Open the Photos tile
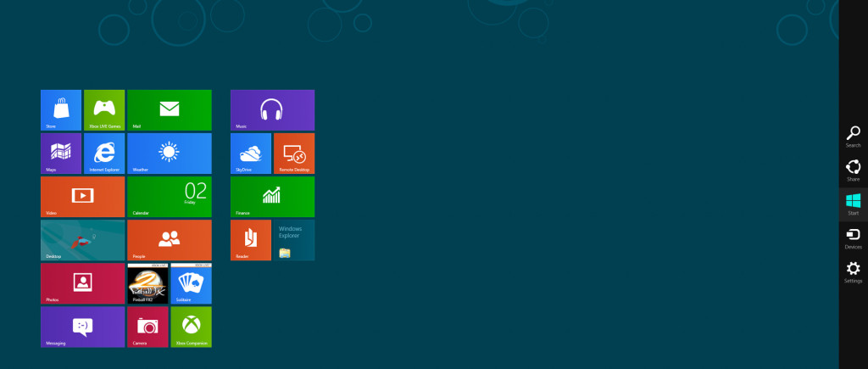The width and height of the screenshot is (868, 369). pyautogui.click(x=82, y=283)
